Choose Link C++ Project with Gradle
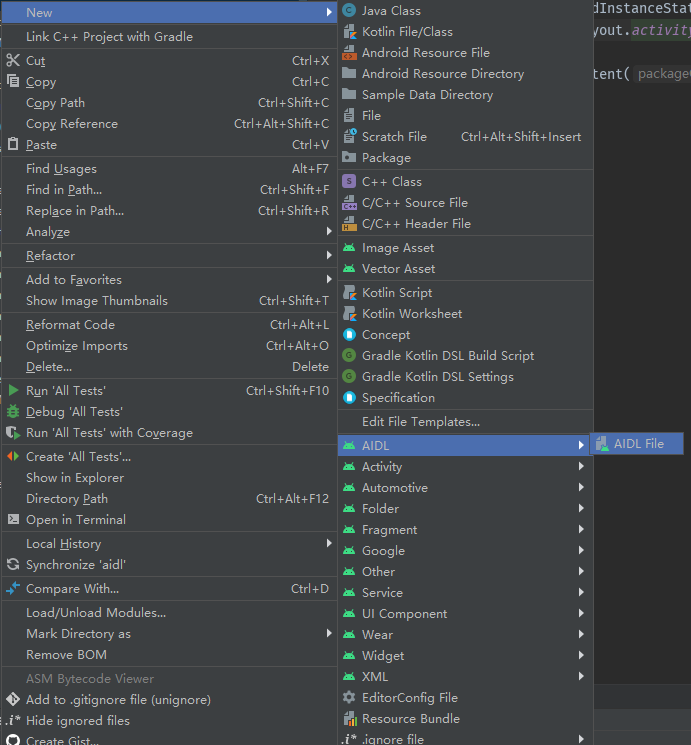The width and height of the screenshot is (691, 745). pos(169,37)
